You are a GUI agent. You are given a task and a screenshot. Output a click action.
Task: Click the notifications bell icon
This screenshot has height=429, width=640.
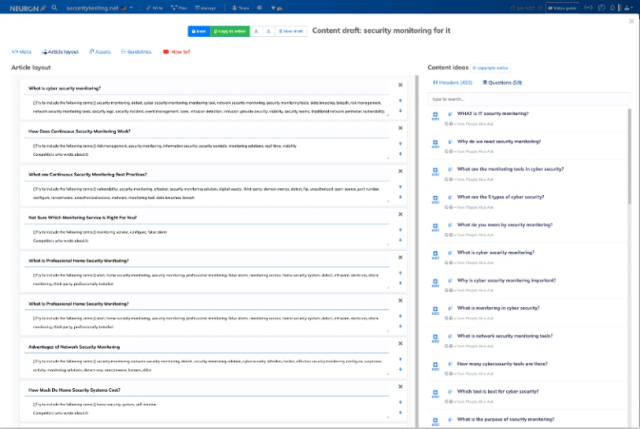(x=612, y=8)
